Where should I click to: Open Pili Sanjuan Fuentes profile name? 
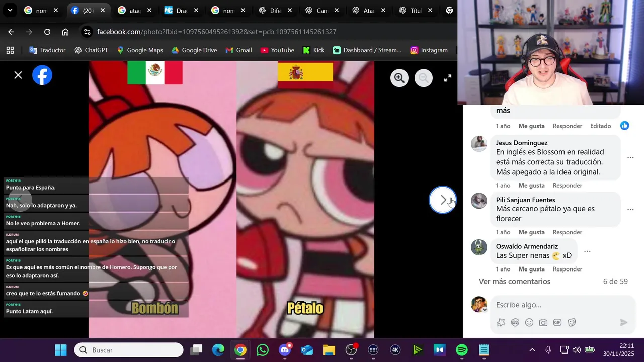coord(526,200)
